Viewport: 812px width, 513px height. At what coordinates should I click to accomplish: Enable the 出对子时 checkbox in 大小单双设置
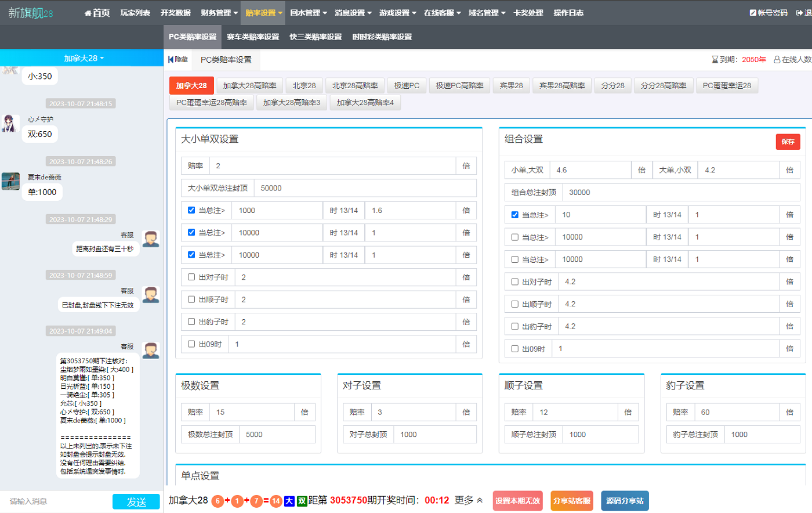(191, 277)
